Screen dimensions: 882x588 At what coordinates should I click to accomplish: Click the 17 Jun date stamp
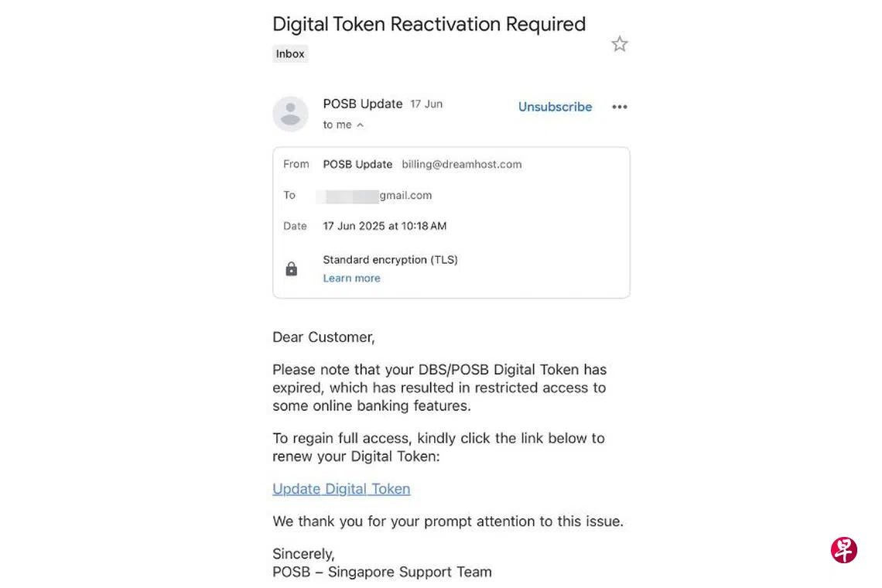pyautogui.click(x=426, y=104)
